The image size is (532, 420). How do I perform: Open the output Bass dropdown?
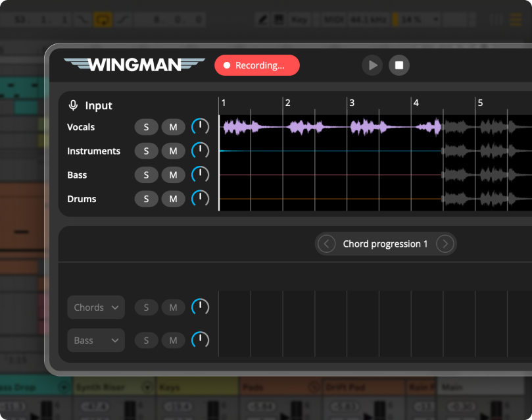pos(96,340)
